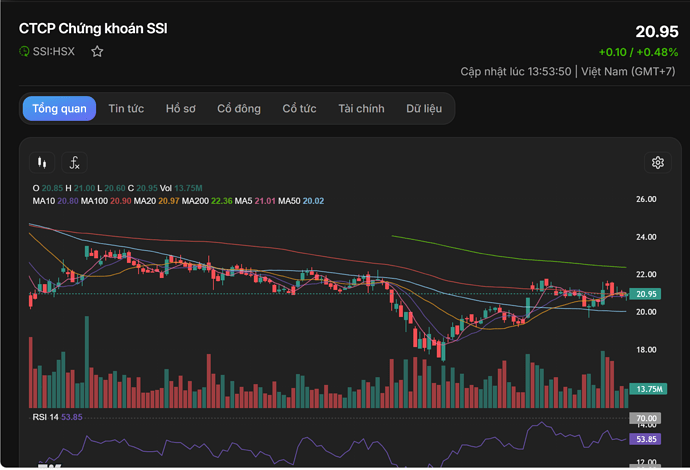
Task: Go to the Cổ đông tab
Action: [239, 109]
